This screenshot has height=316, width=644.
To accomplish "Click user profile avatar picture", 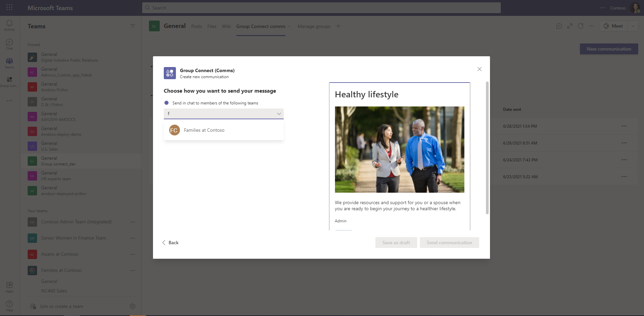I will coord(635,7).
